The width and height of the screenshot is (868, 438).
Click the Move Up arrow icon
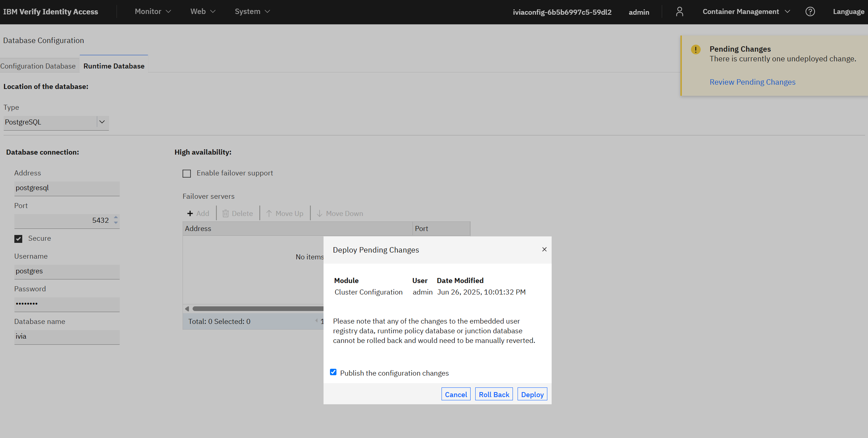point(269,213)
